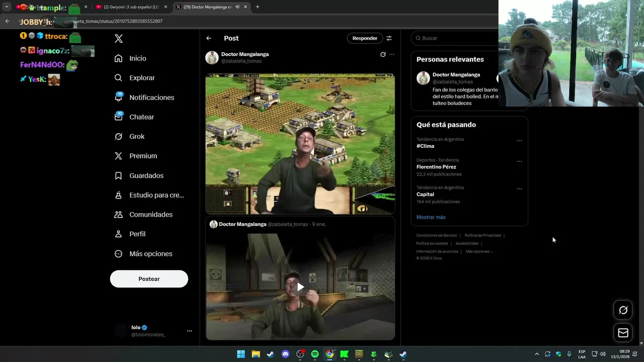Open Florentino Pérez trend
Viewport: 644px width, 362px height.
click(436, 167)
